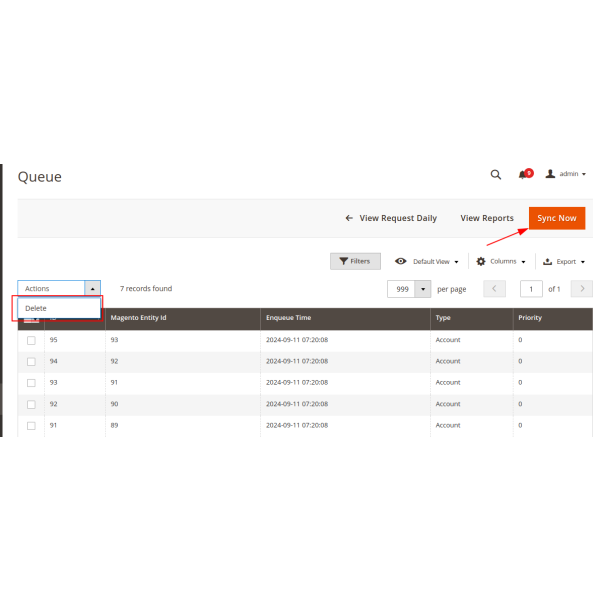This screenshot has height=600, width=600.
Task: Click the Filters button
Action: point(355,261)
